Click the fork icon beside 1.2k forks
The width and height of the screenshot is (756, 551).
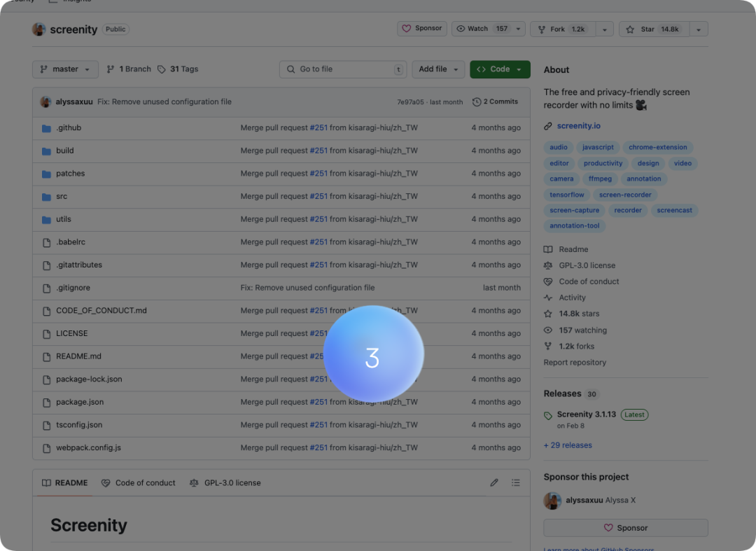(547, 346)
